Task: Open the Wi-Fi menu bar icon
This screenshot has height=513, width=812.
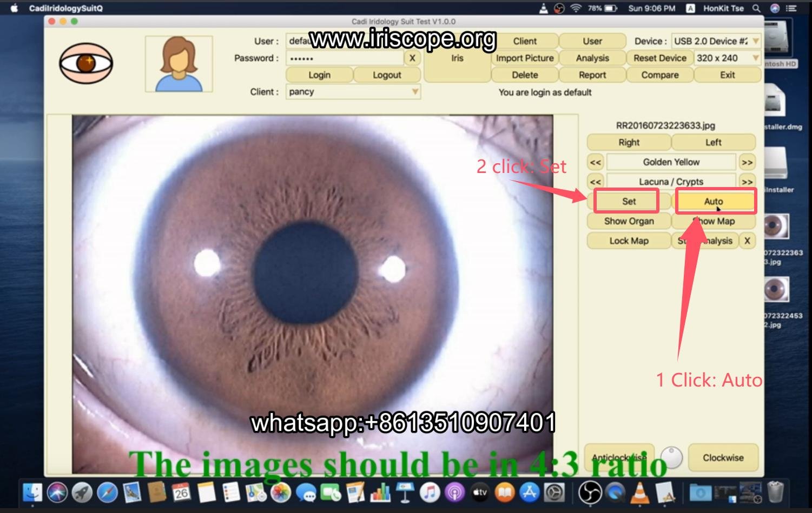Action: [x=576, y=8]
